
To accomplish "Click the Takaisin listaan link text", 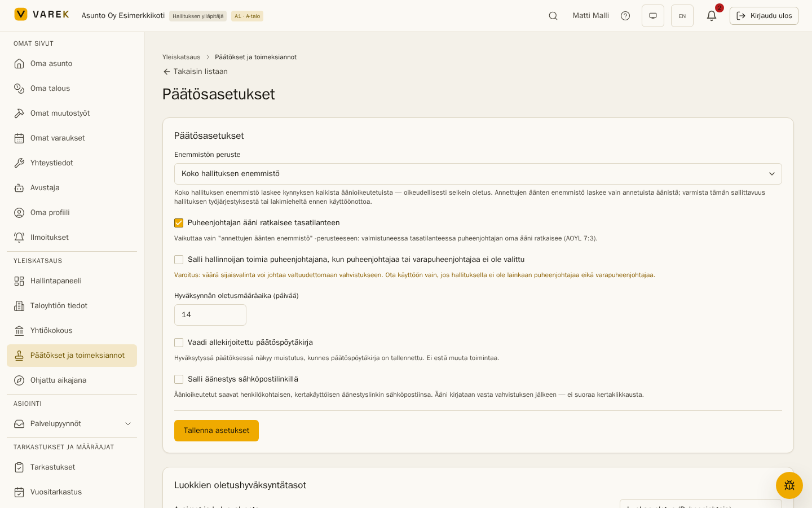I will point(200,72).
